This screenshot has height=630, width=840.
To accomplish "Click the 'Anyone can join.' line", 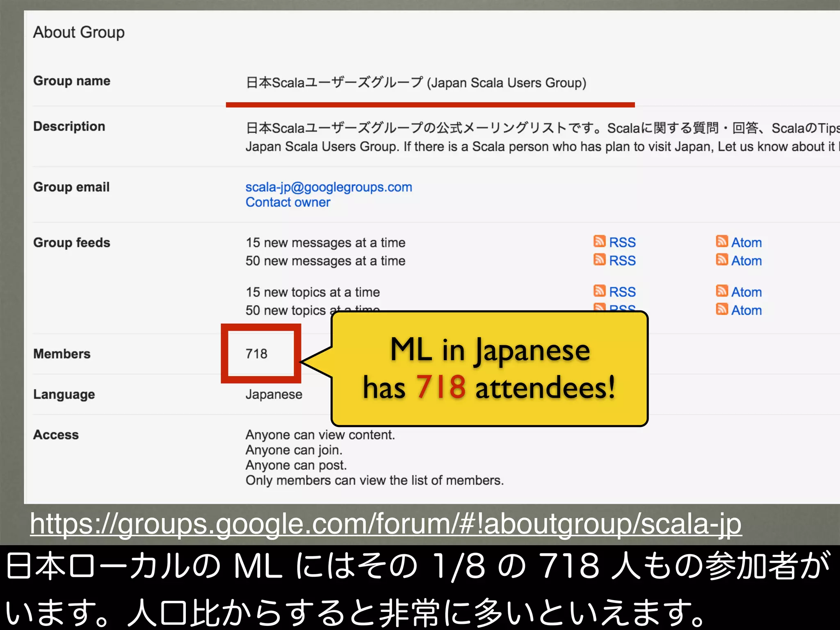I will pyautogui.click(x=294, y=450).
